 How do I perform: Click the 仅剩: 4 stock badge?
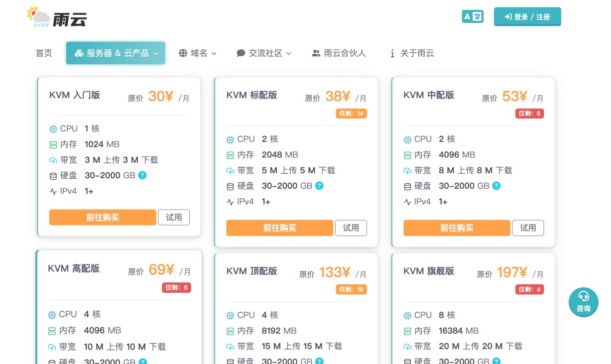tap(529, 289)
